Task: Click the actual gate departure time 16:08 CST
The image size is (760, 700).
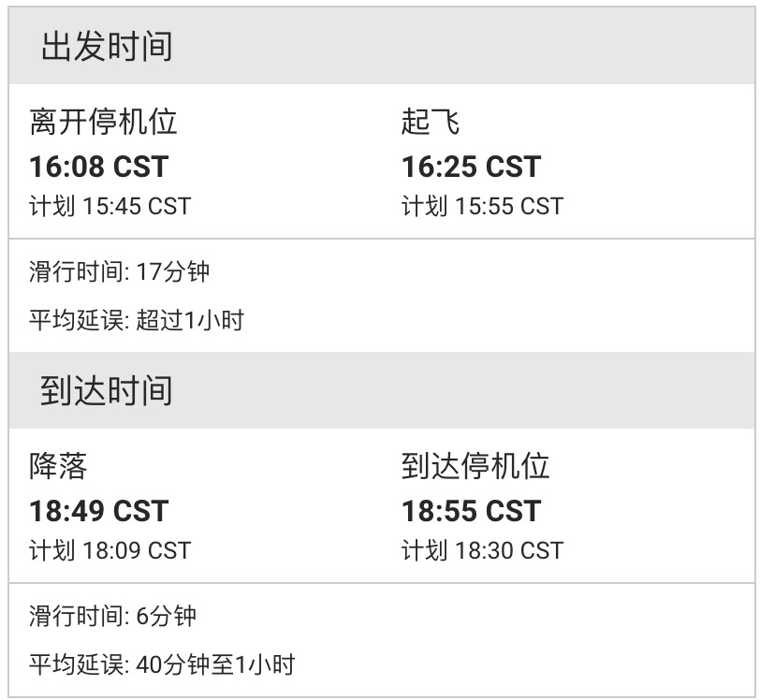Action: click(x=99, y=167)
